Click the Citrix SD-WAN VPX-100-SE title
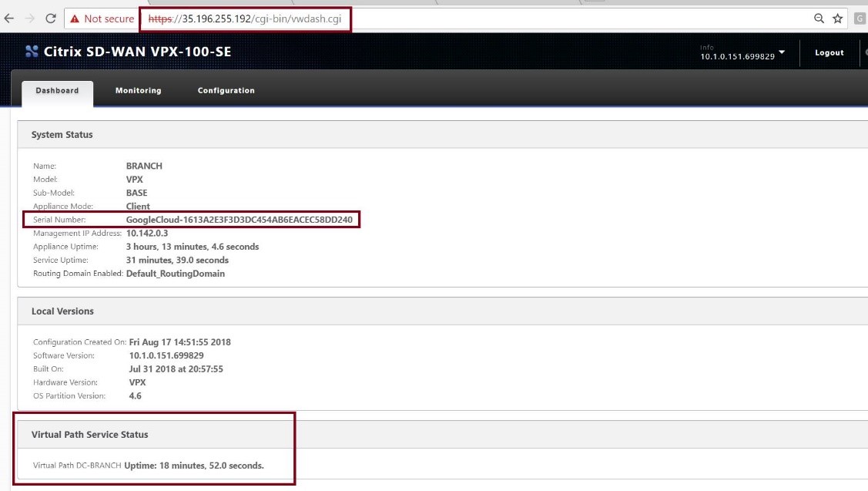The height and width of the screenshot is (491, 868). click(137, 52)
